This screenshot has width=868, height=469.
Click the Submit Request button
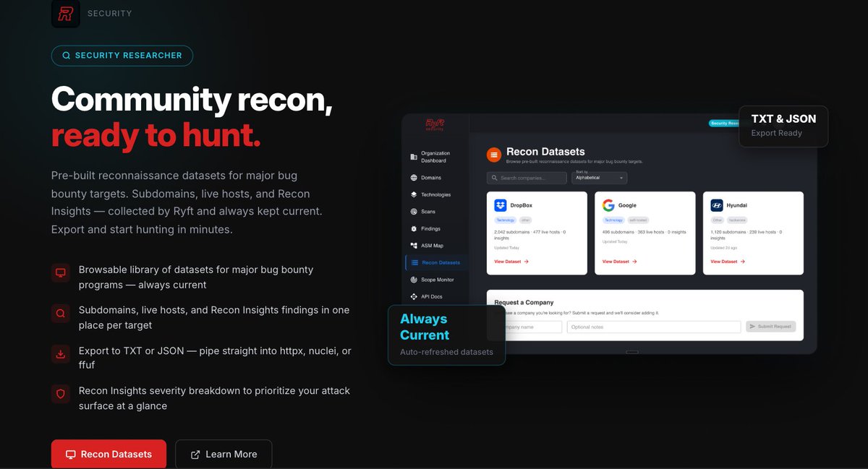click(x=771, y=327)
